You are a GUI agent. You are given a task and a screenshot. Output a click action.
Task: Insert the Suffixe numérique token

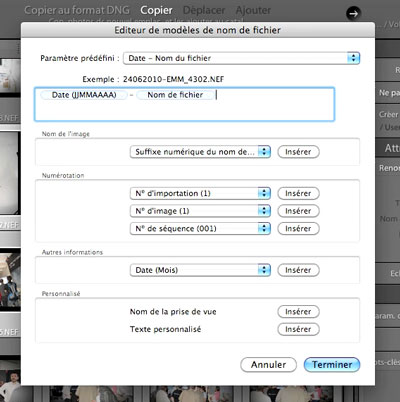tap(298, 152)
